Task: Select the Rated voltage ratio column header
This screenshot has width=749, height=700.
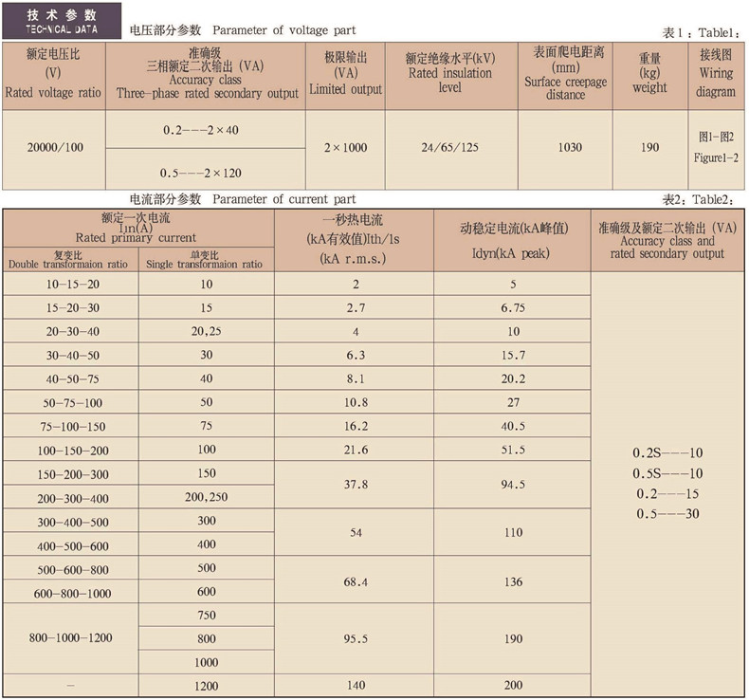Action: (x=54, y=74)
